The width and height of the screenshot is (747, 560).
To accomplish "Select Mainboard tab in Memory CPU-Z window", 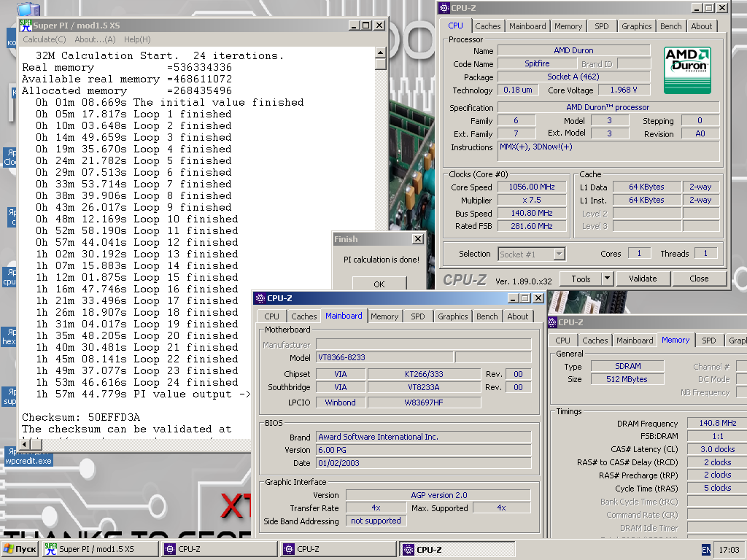I will (635, 341).
